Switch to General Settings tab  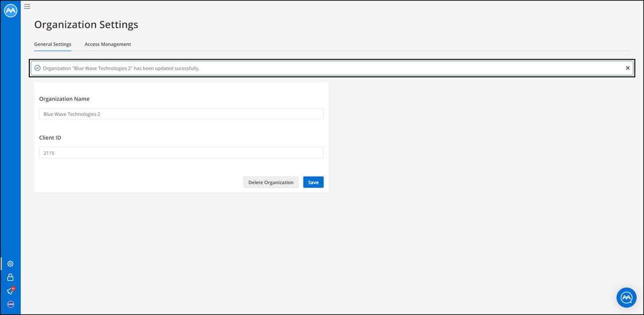click(53, 44)
